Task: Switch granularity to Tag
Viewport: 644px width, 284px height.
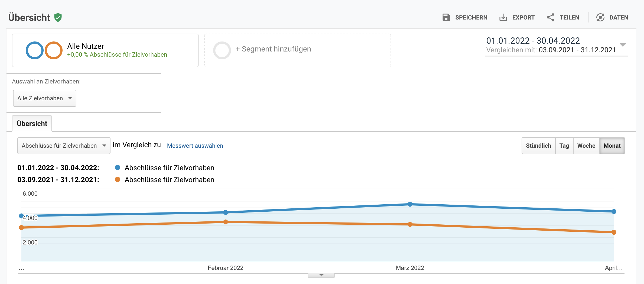Action: pos(564,146)
